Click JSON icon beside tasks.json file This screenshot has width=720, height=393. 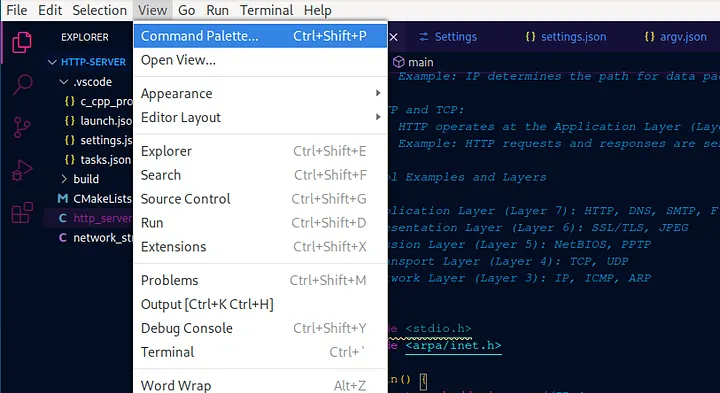pos(70,160)
